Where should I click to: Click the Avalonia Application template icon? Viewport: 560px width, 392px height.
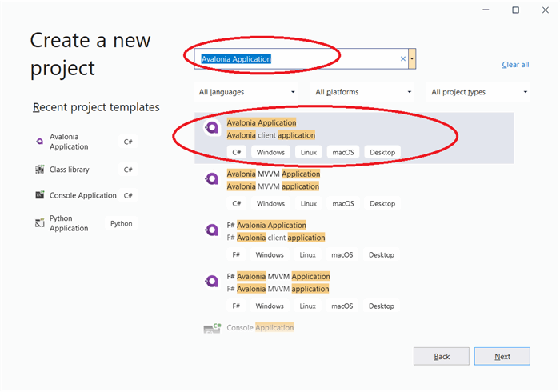[x=211, y=127]
